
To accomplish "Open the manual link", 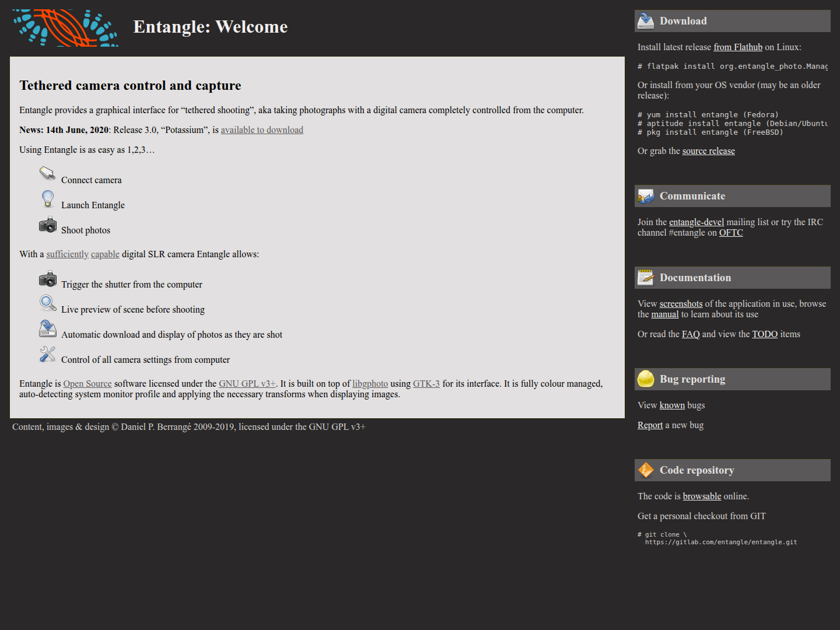I will 665,314.
